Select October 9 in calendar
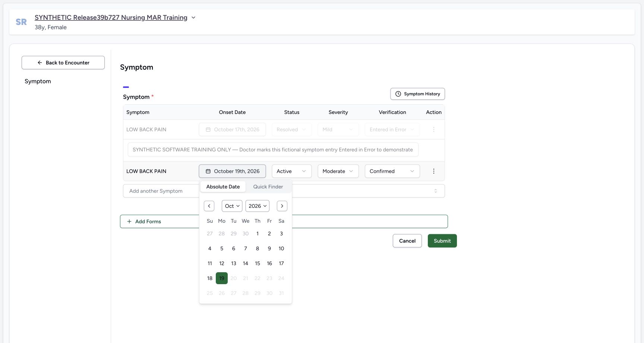The image size is (644, 343). click(x=269, y=248)
